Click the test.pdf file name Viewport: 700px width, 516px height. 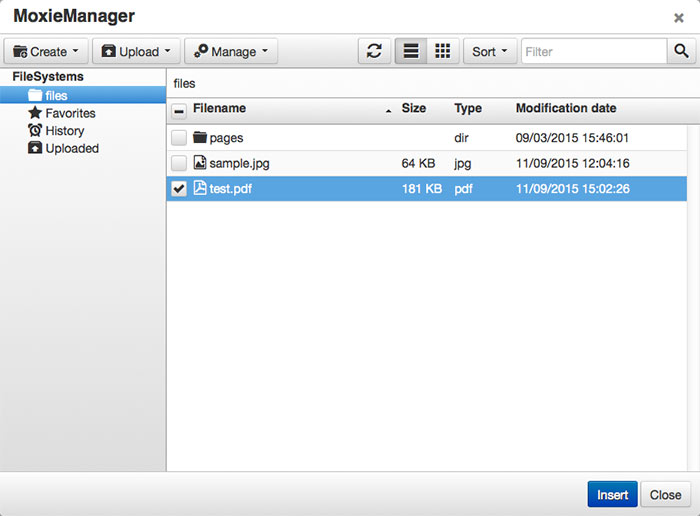[x=230, y=189]
